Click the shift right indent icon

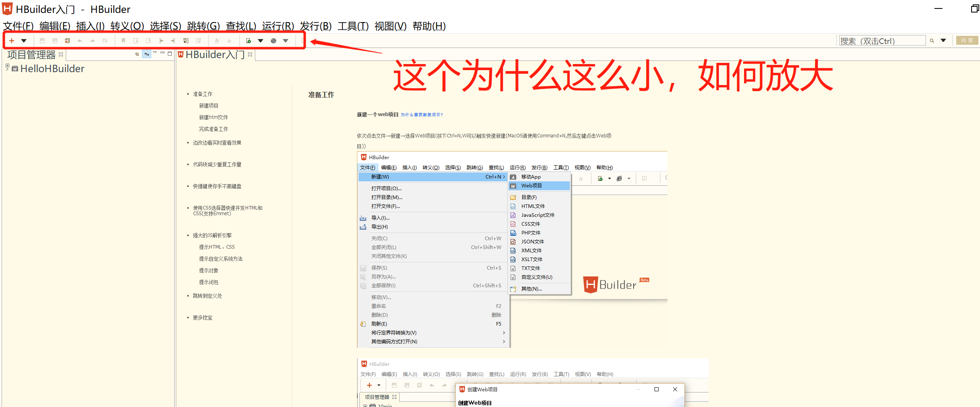coord(173,41)
